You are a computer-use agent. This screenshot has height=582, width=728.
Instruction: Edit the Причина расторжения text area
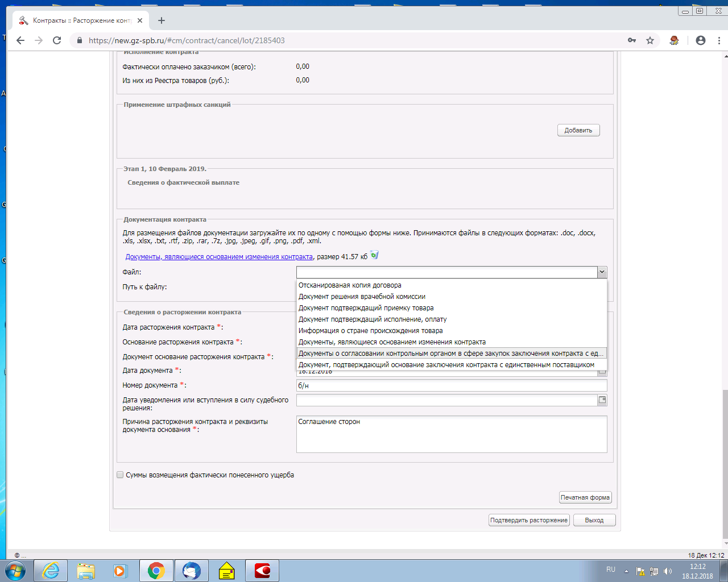(452, 434)
